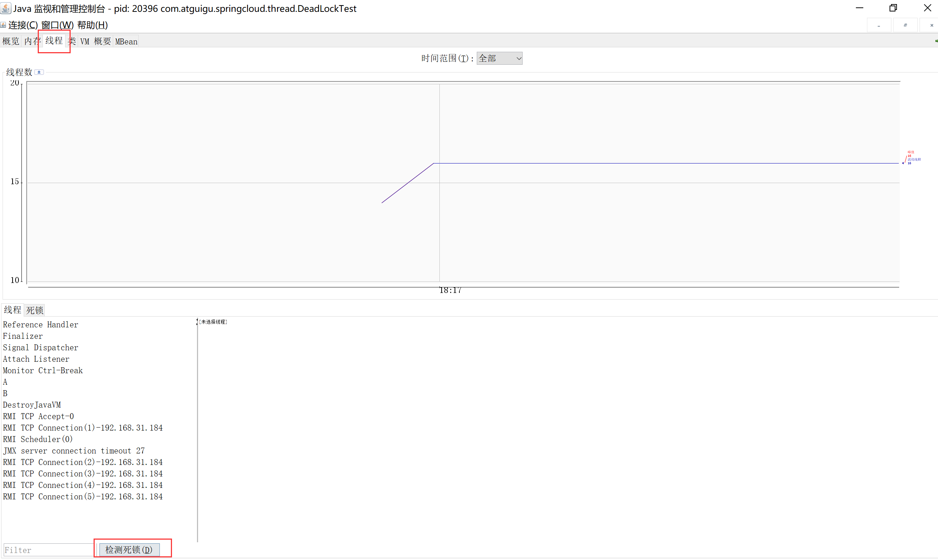The image size is (938, 560).
Task: Select thread A in the thread list
Action: pyautogui.click(x=5, y=382)
